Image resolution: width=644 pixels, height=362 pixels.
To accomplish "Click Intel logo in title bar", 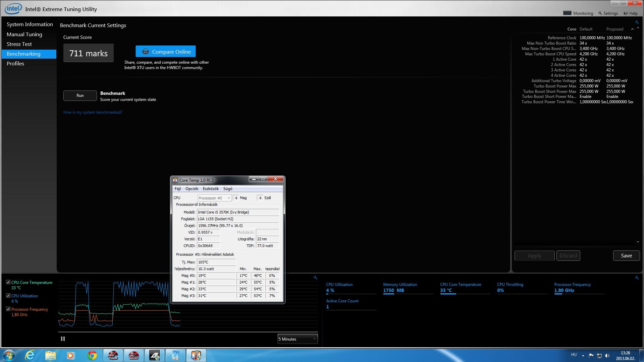I will 13,9.
